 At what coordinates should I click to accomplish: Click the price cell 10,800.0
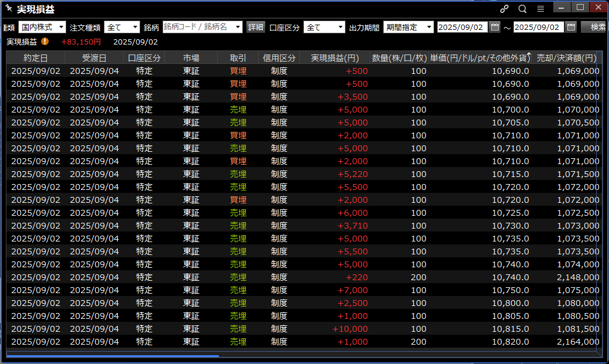pyautogui.click(x=510, y=302)
